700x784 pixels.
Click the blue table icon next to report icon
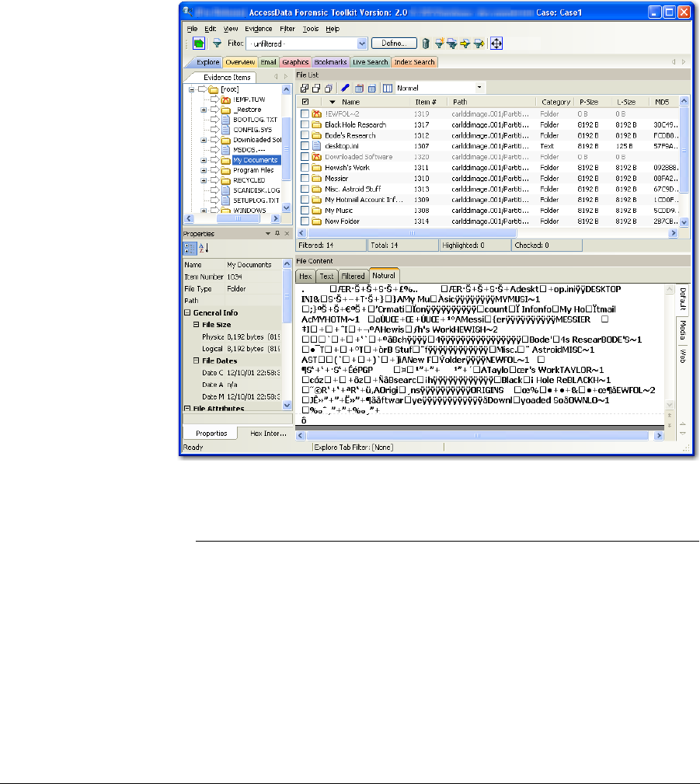371,89
